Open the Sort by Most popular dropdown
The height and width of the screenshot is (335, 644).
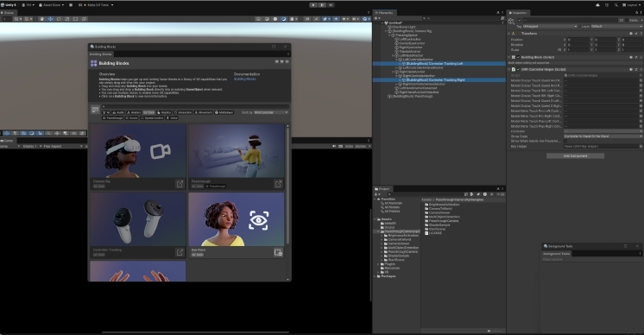tap(271, 112)
